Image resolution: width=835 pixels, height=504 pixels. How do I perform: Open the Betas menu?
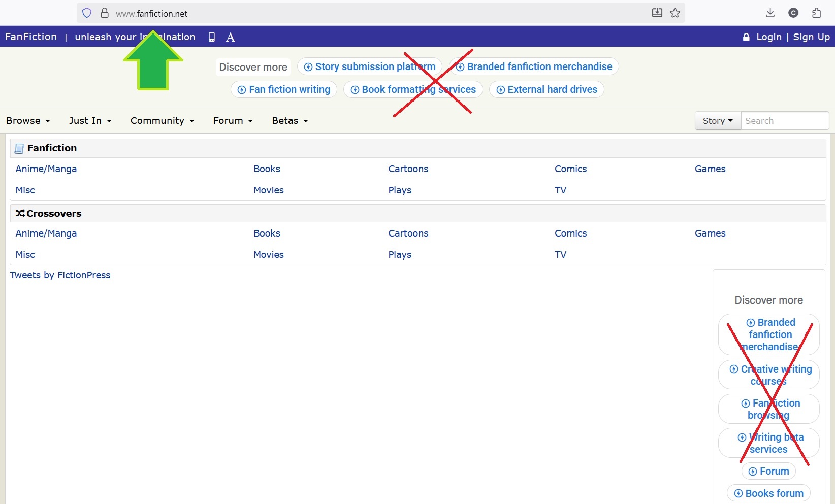(290, 121)
